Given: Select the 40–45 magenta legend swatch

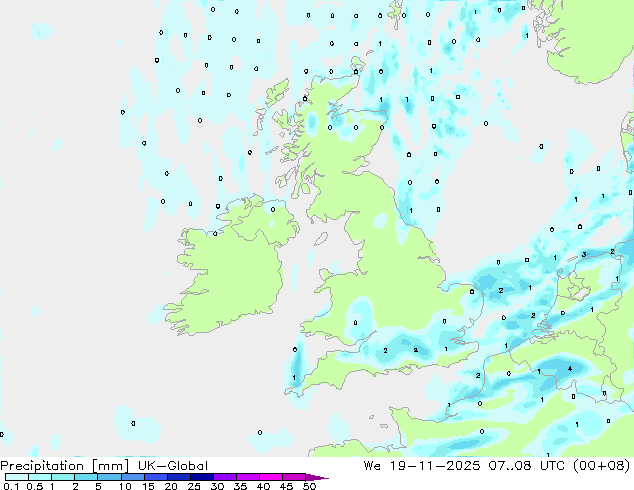Looking at the screenshot, I should pos(271,477).
